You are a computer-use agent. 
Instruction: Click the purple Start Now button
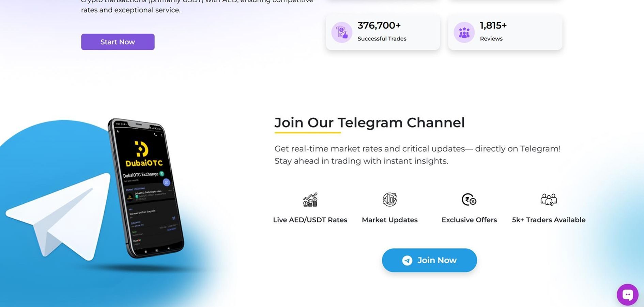tap(118, 42)
